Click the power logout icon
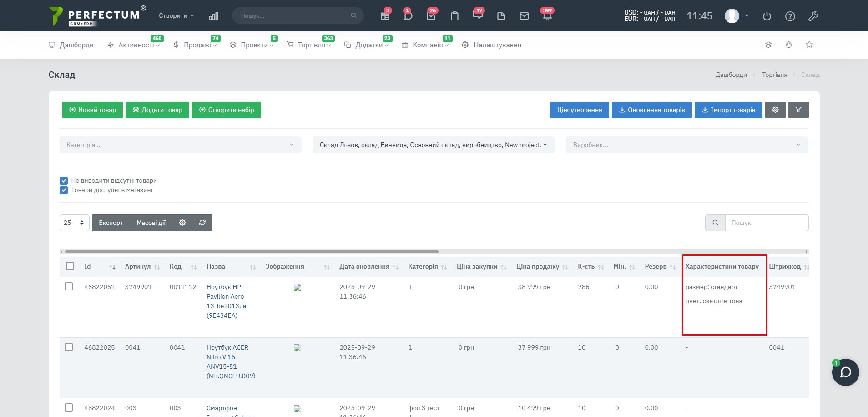This screenshot has height=417, width=868. click(767, 16)
